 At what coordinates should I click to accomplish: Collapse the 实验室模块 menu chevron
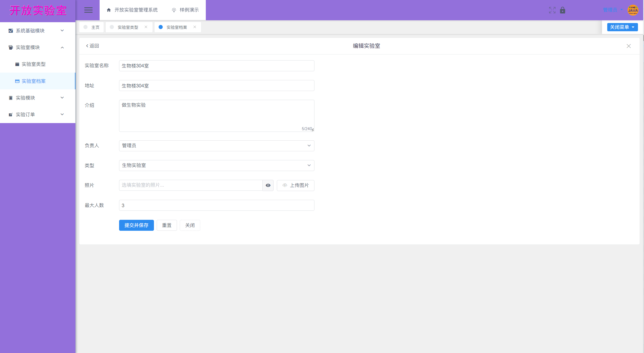coord(62,47)
